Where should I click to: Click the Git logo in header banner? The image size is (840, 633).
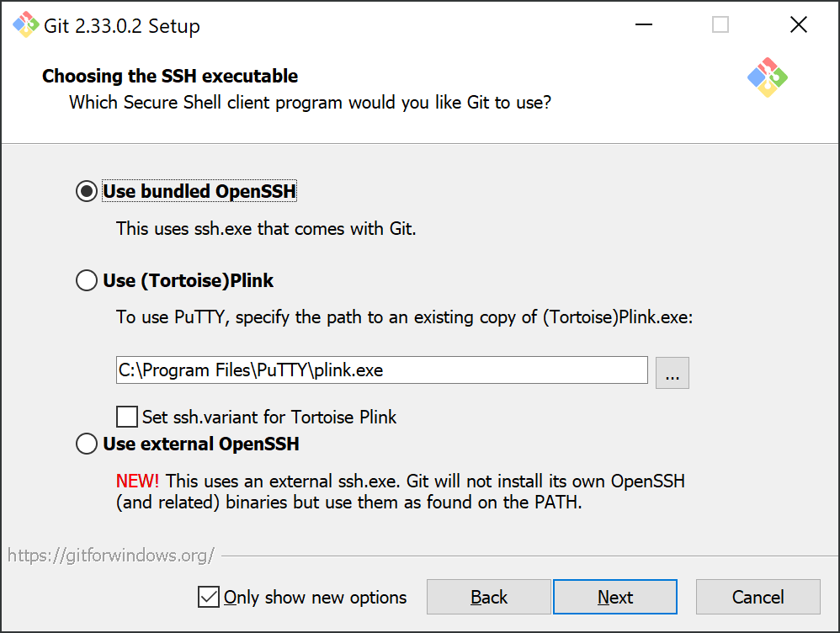(767, 77)
